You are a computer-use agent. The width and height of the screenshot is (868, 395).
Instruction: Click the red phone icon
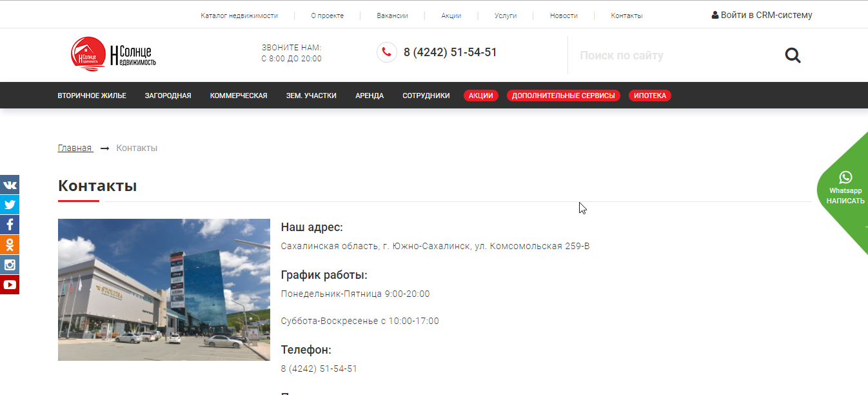click(387, 52)
